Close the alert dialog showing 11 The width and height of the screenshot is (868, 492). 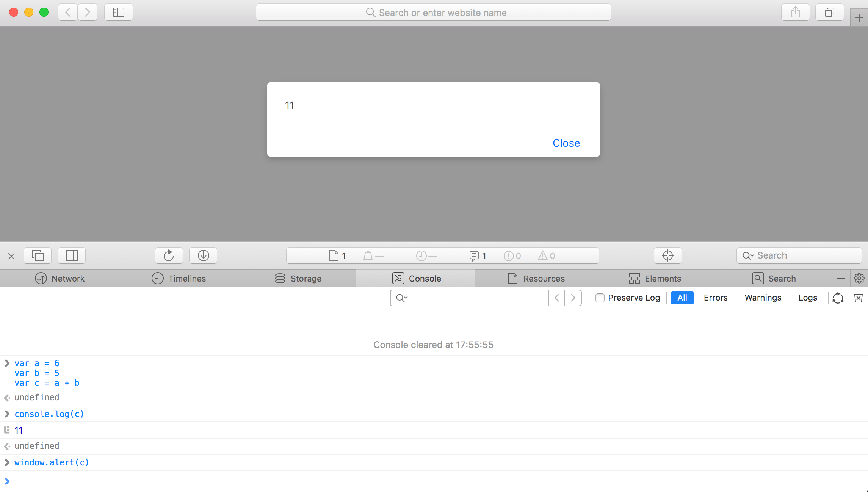click(566, 143)
